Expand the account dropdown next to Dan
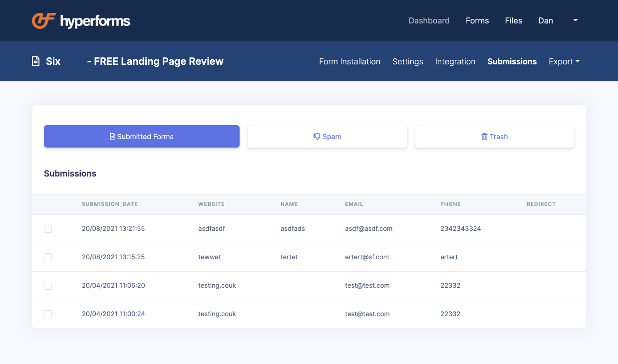Screen dimensions: 618x364 click(575, 20)
